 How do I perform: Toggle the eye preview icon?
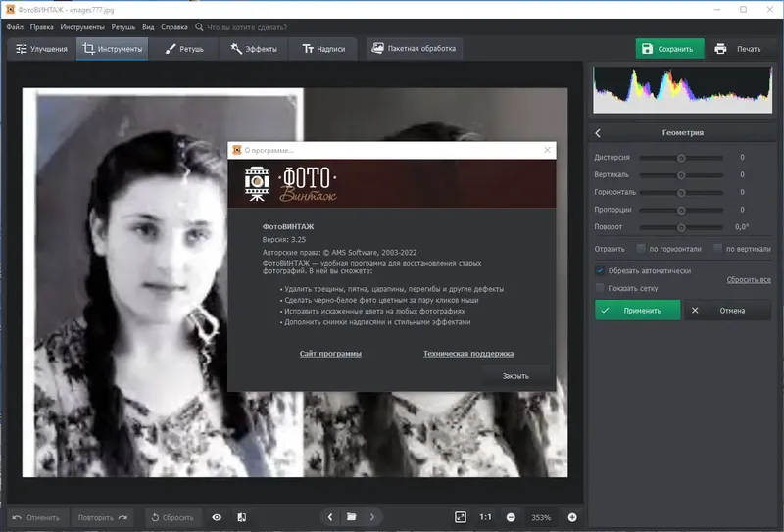point(217,517)
